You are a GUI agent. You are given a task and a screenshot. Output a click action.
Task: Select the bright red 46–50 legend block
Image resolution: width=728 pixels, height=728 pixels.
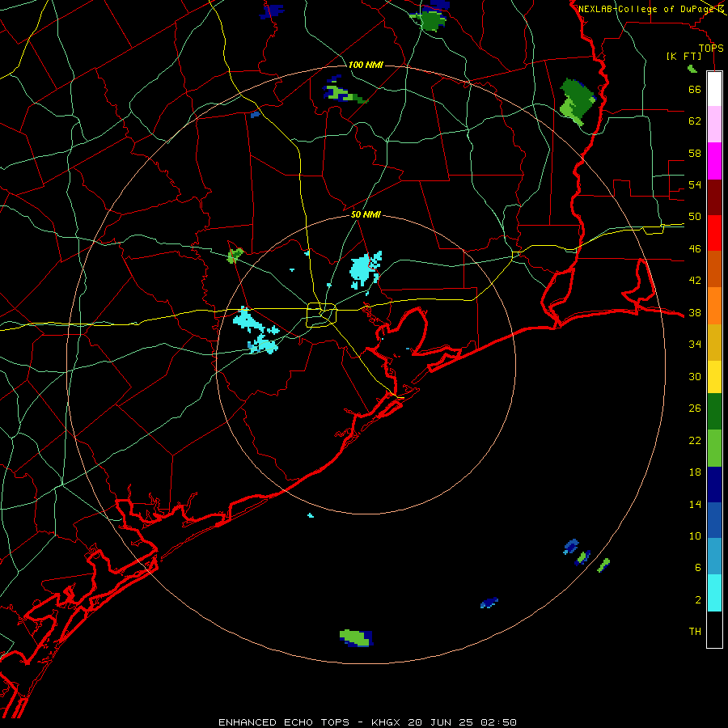click(714, 233)
